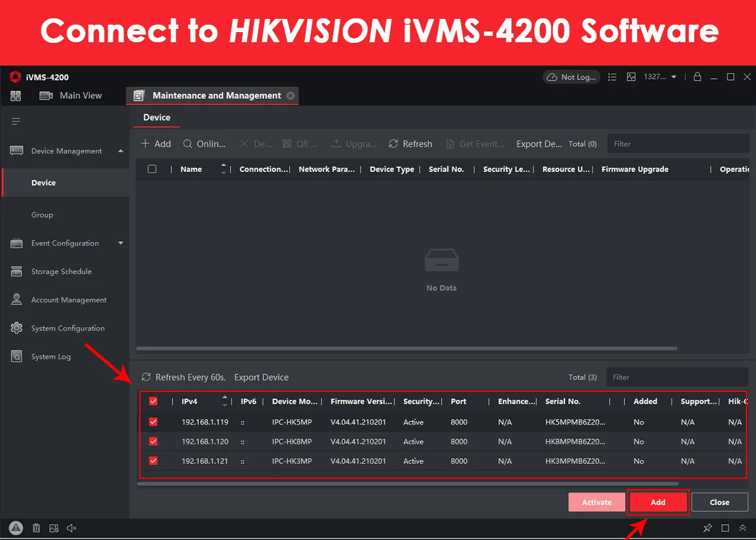Open Group item in sidebar
756x540 pixels.
[42, 215]
